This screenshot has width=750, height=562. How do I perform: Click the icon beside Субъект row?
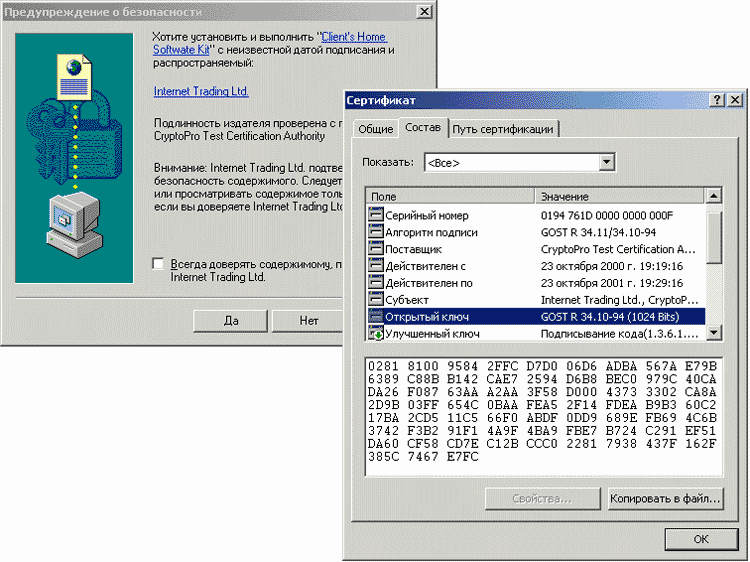[376, 299]
